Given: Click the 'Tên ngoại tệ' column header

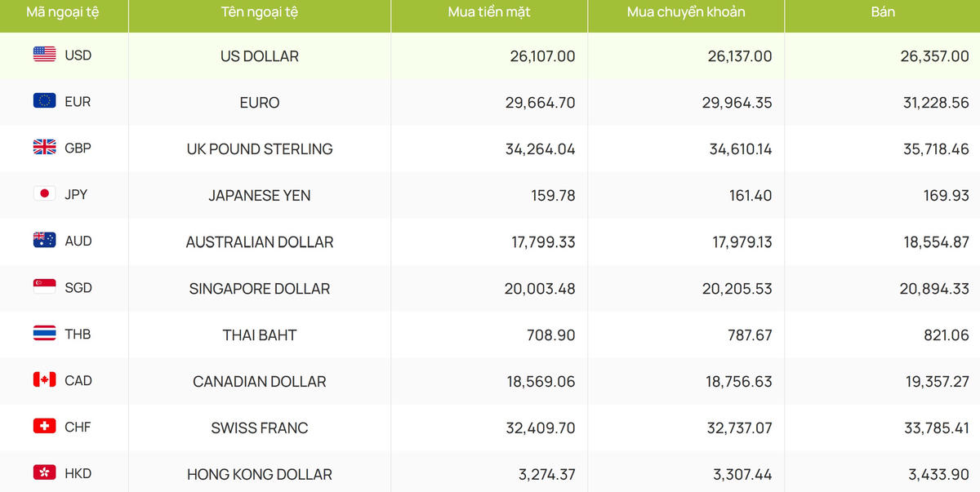Looking at the screenshot, I should pyautogui.click(x=259, y=12).
